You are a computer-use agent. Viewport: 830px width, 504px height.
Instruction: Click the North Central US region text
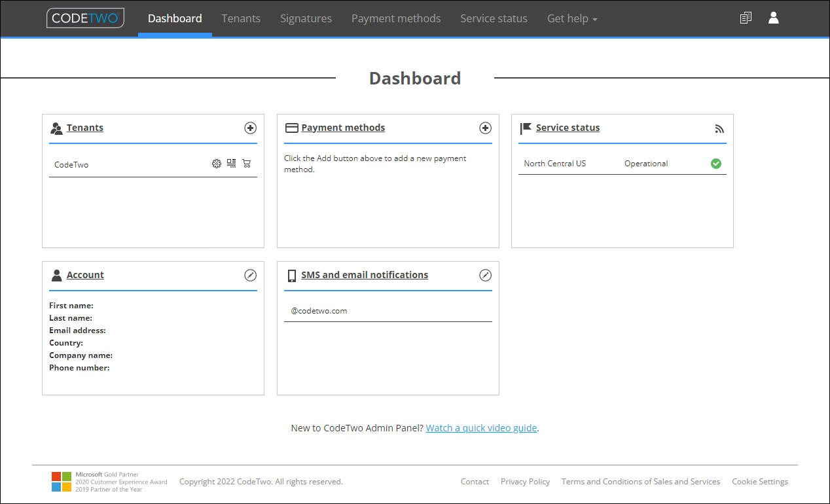[555, 164]
